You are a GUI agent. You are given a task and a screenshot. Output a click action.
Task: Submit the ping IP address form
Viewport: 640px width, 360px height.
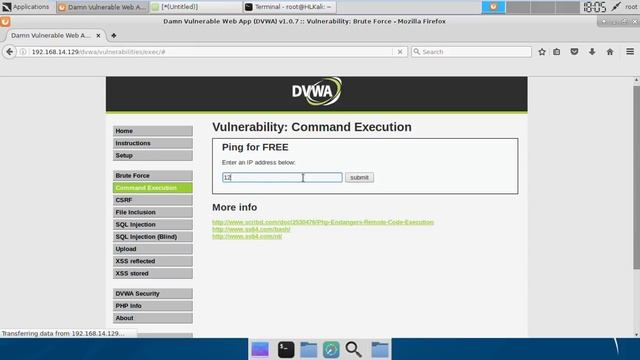coord(359,177)
